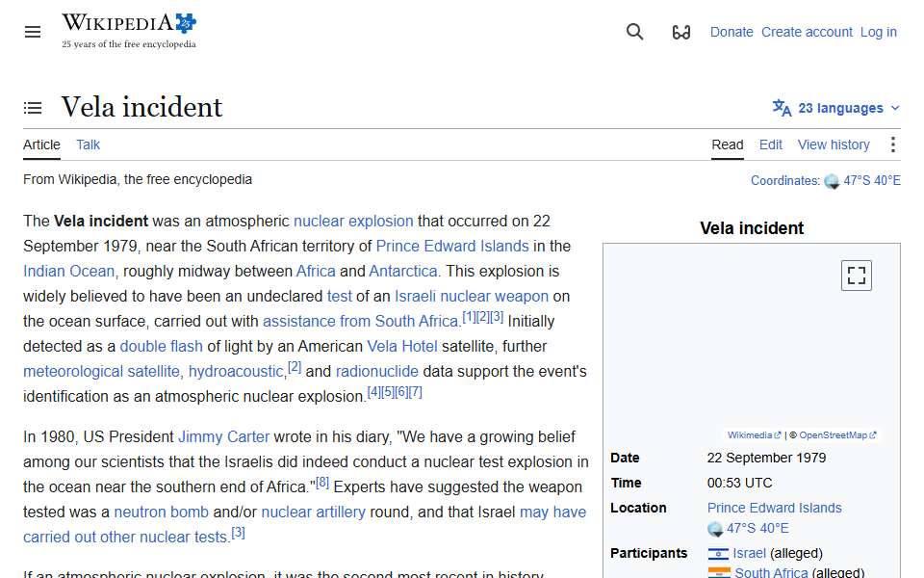The height and width of the screenshot is (578, 924).
Task: Click the Wikipedia logo
Action: (x=129, y=31)
